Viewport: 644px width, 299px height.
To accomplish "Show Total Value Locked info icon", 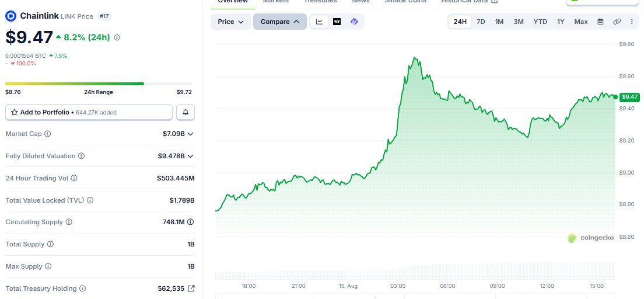I will click(90, 200).
